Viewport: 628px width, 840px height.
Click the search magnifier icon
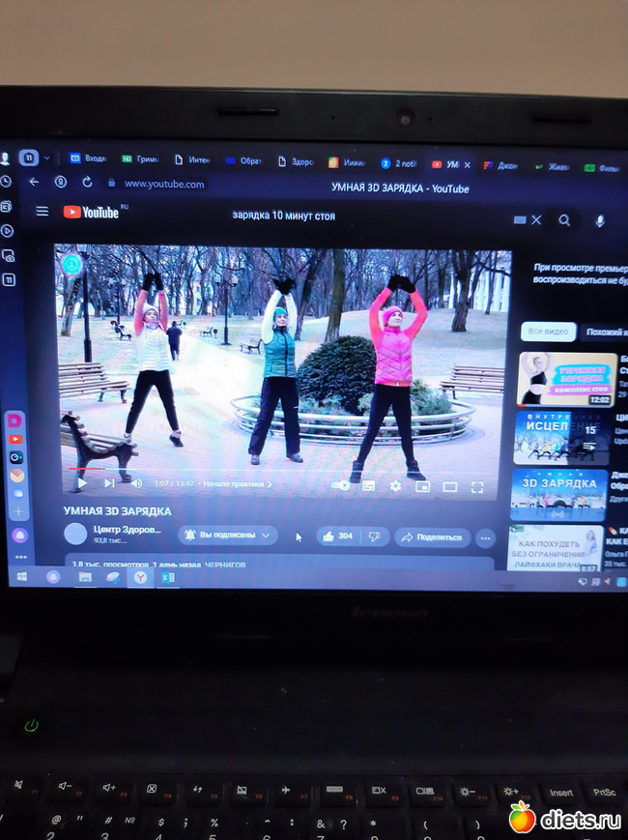(564, 220)
